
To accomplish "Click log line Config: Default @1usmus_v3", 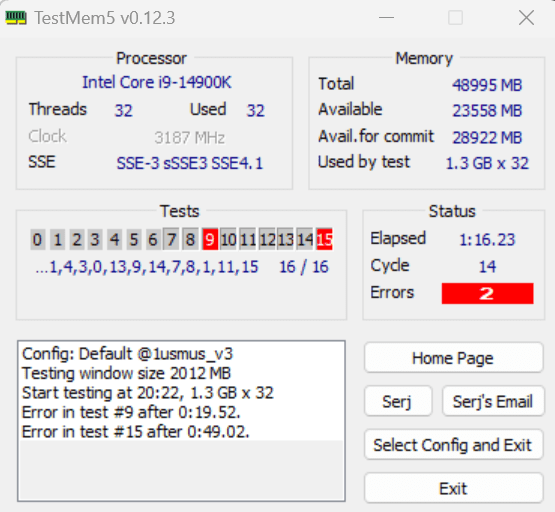I will 127,354.
